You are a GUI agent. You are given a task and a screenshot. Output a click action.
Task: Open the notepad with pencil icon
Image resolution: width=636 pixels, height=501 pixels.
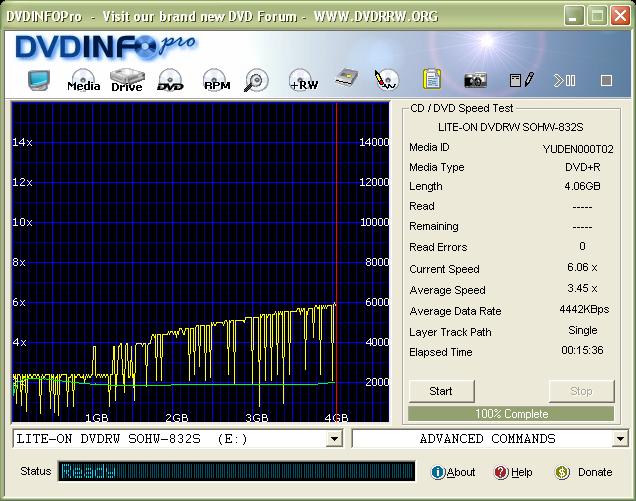[522, 80]
